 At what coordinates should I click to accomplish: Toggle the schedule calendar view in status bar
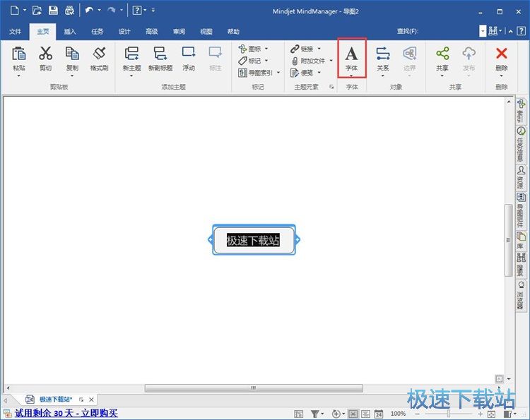click(x=378, y=414)
